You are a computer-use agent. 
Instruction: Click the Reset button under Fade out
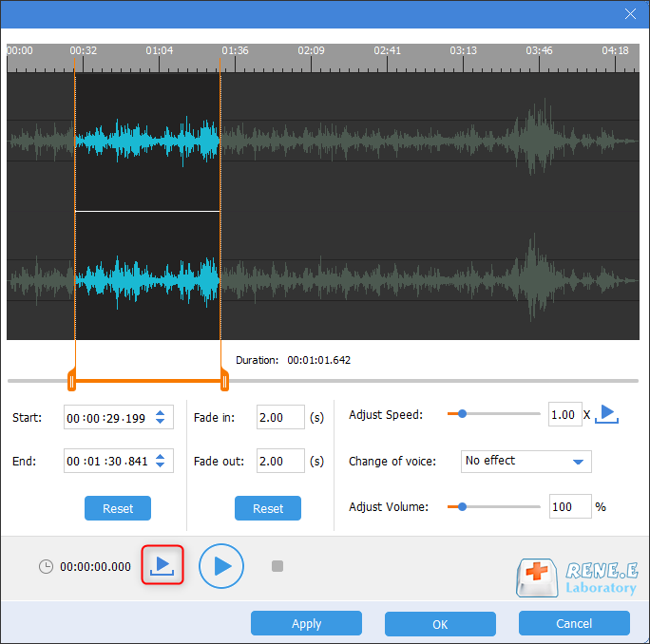(268, 508)
